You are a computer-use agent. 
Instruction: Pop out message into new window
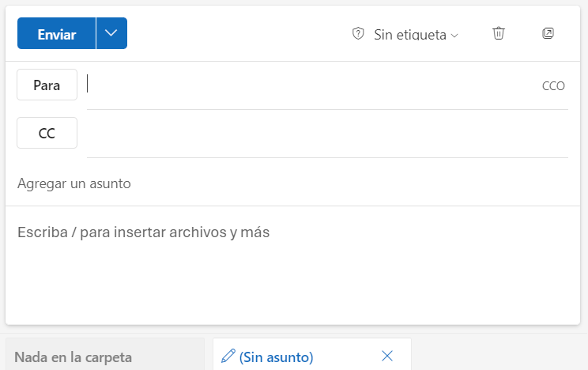[x=548, y=33]
